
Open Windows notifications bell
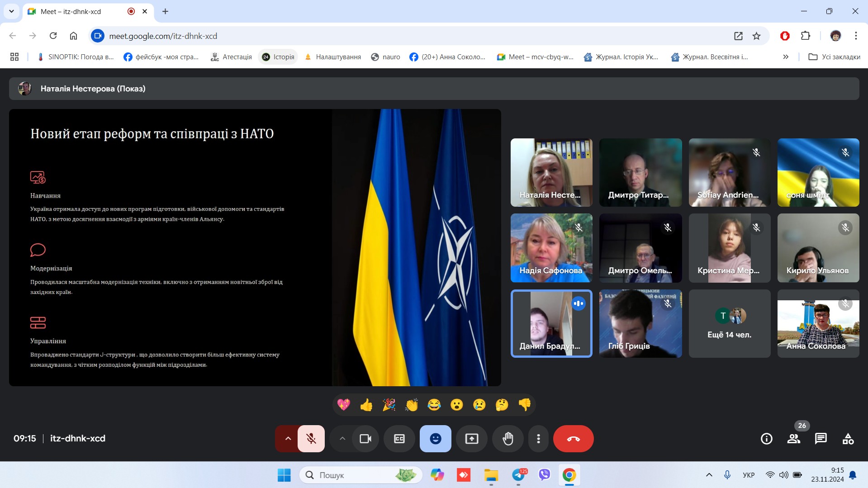click(x=853, y=475)
